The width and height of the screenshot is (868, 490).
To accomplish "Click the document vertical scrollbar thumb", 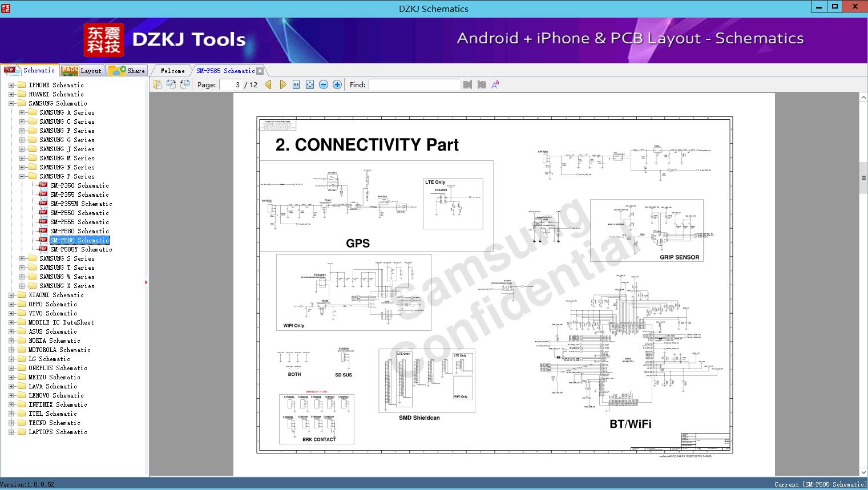I will click(863, 179).
